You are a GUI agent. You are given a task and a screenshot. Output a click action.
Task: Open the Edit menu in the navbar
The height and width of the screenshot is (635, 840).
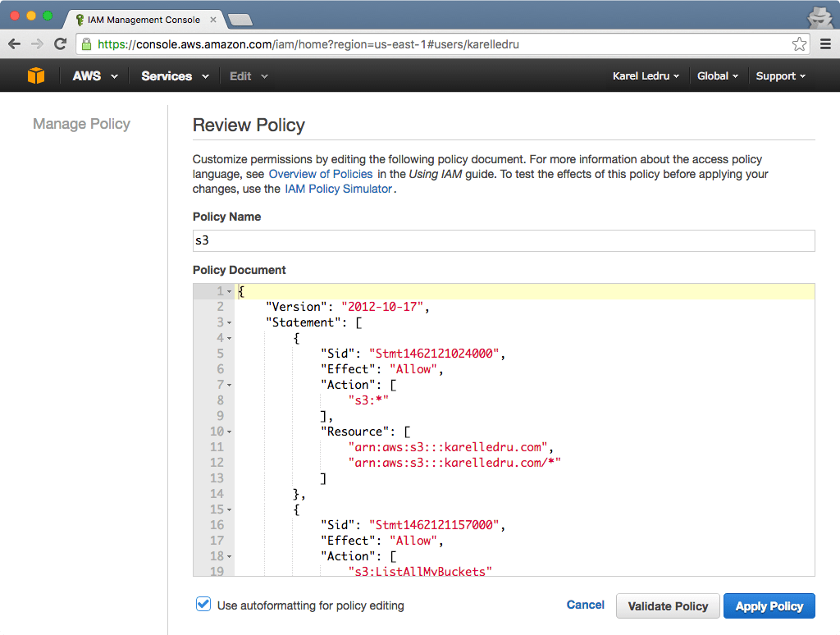point(242,75)
